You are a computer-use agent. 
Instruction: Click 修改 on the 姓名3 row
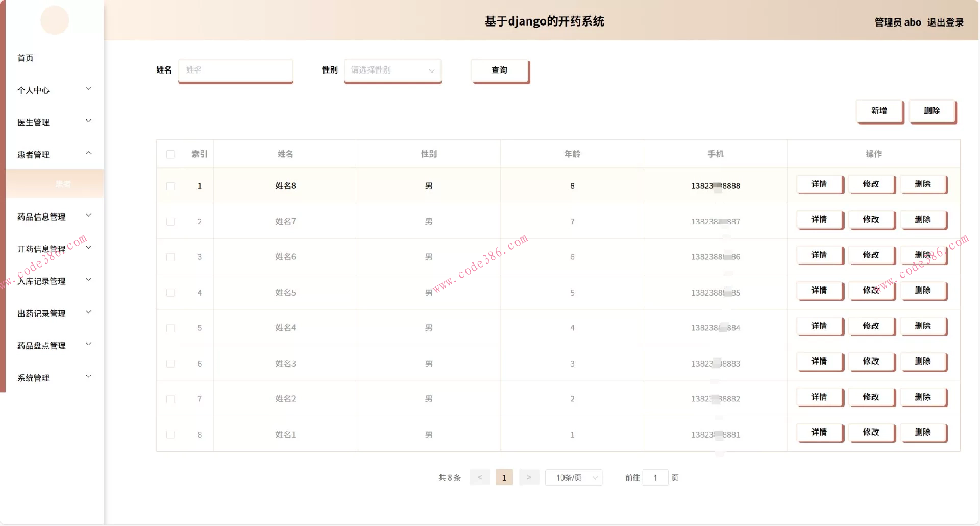(x=872, y=362)
